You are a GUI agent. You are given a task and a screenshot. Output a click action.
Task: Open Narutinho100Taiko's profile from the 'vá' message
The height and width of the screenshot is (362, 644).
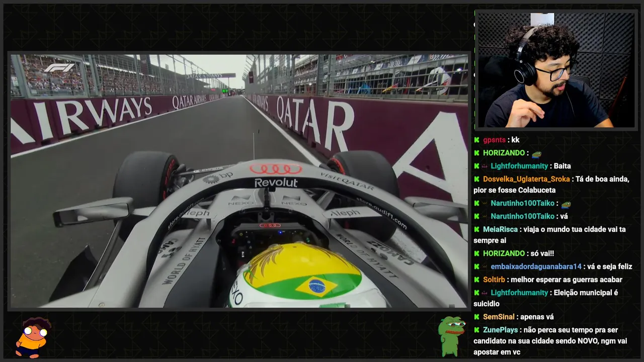point(522,216)
